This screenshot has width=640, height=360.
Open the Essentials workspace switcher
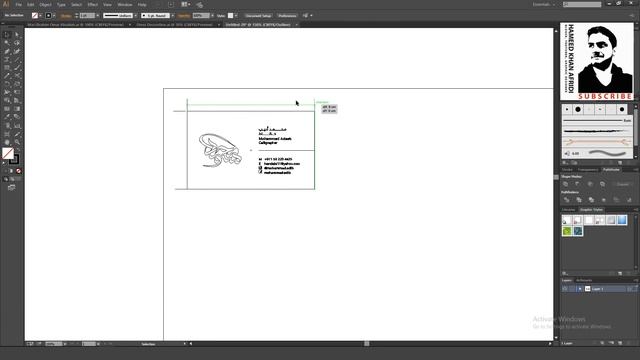tap(544, 4)
